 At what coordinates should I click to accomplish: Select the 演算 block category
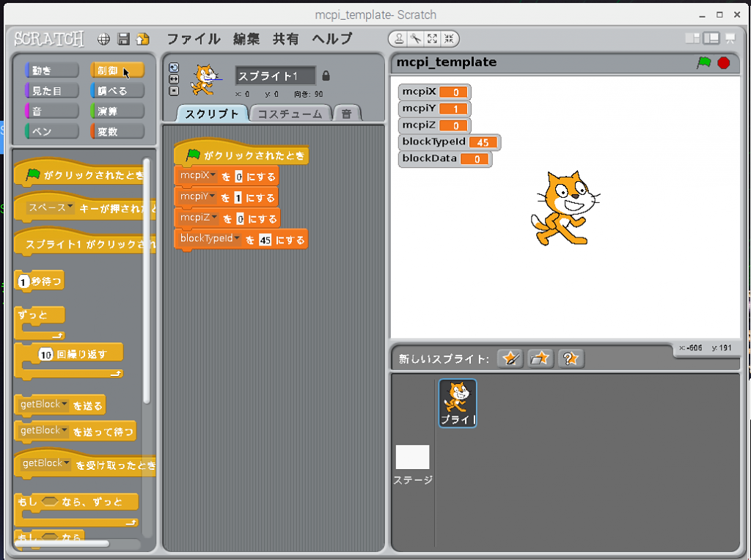[x=117, y=111]
